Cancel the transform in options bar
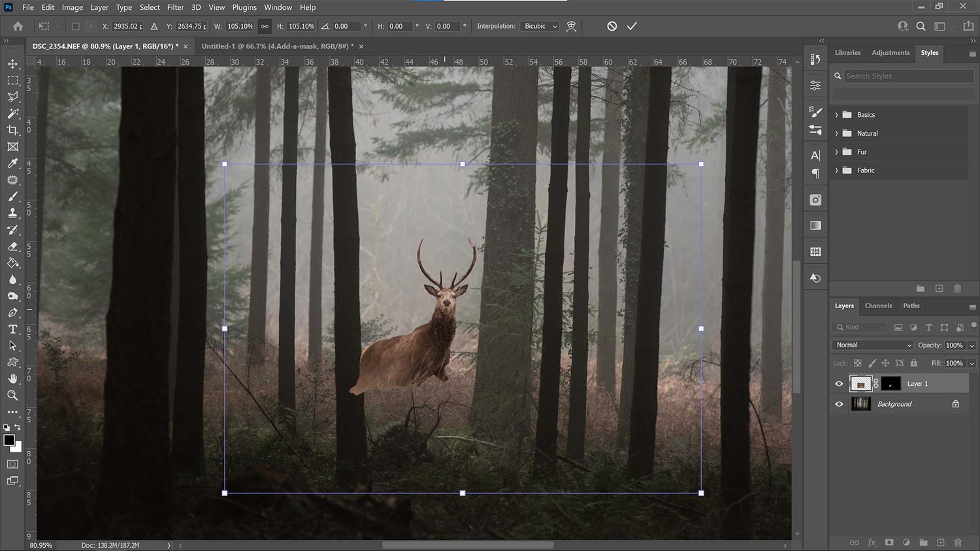980x551 pixels. [x=612, y=26]
